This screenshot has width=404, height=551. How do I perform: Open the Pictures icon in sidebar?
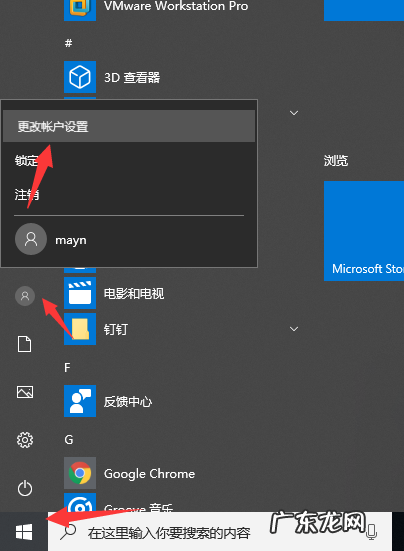[x=25, y=392]
